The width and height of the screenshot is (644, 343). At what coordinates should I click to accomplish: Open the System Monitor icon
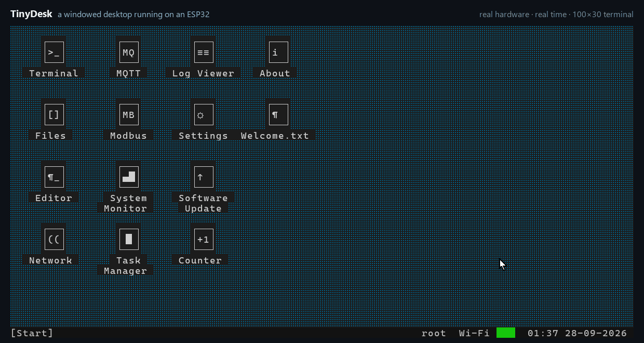tap(129, 177)
